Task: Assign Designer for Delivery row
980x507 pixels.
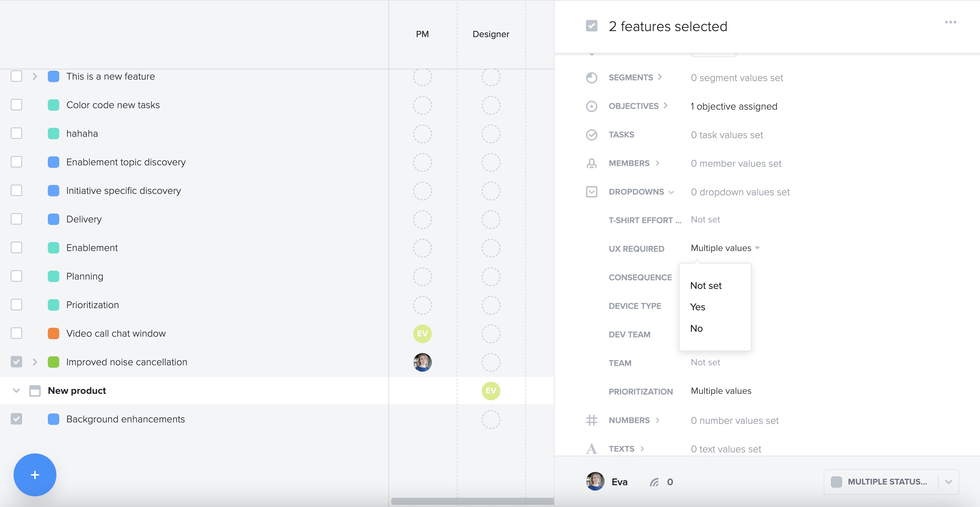Action: point(491,220)
